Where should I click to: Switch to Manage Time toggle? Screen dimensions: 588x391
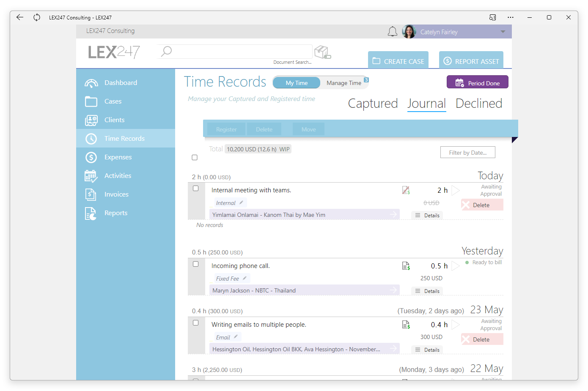[344, 83]
